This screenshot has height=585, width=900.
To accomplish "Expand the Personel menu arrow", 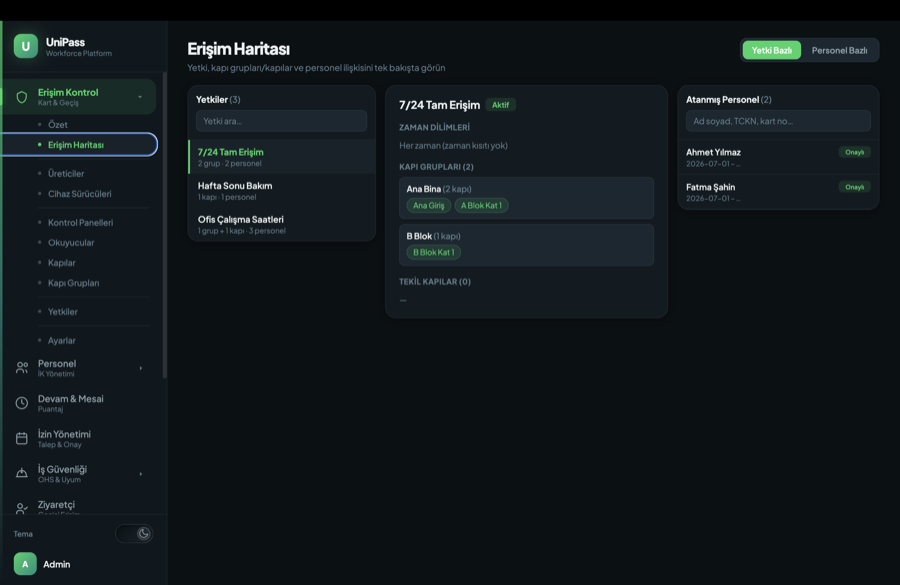I will click(x=141, y=368).
